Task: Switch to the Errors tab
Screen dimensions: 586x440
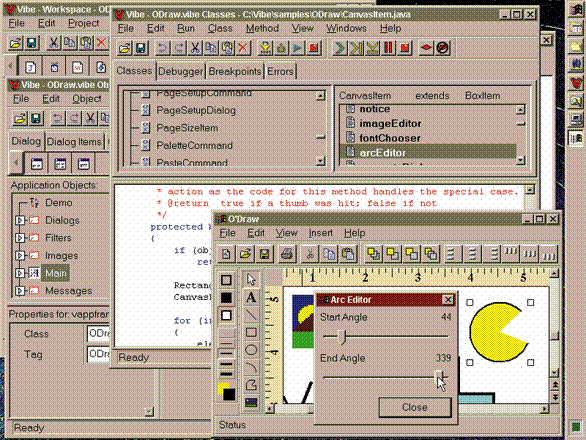Action: pos(280,71)
